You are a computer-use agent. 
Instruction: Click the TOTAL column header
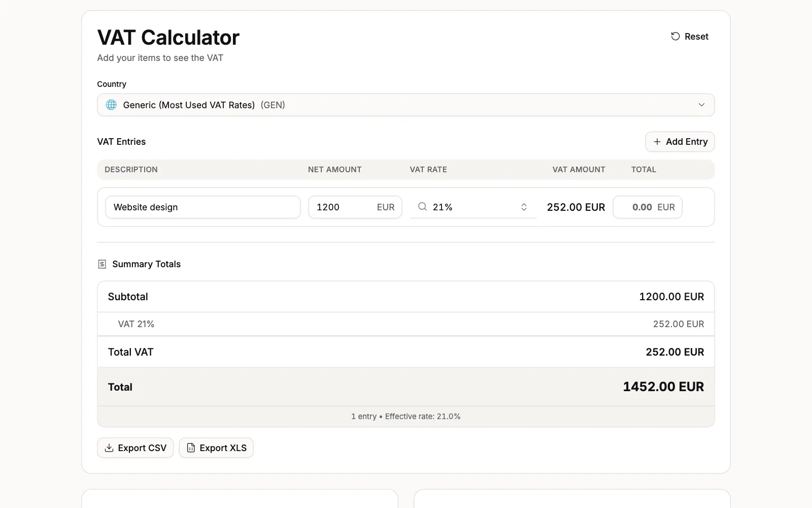coord(644,170)
